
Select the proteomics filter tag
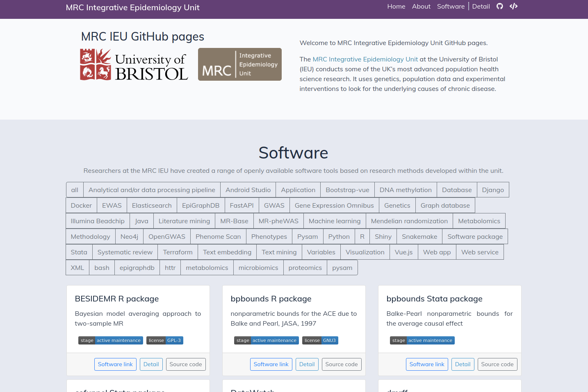coord(305,267)
